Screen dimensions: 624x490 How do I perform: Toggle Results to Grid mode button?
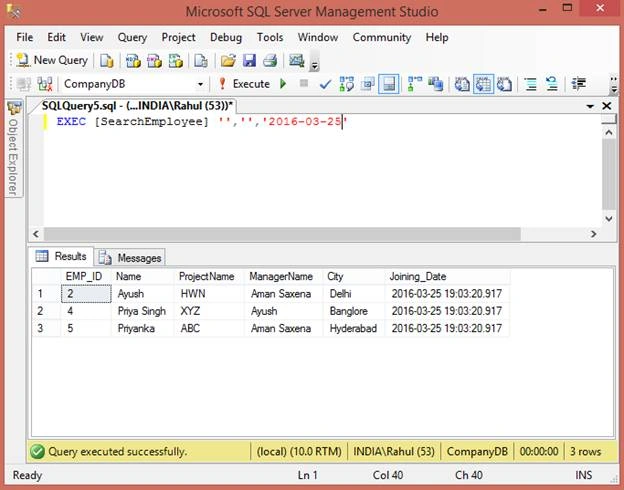[x=483, y=84]
